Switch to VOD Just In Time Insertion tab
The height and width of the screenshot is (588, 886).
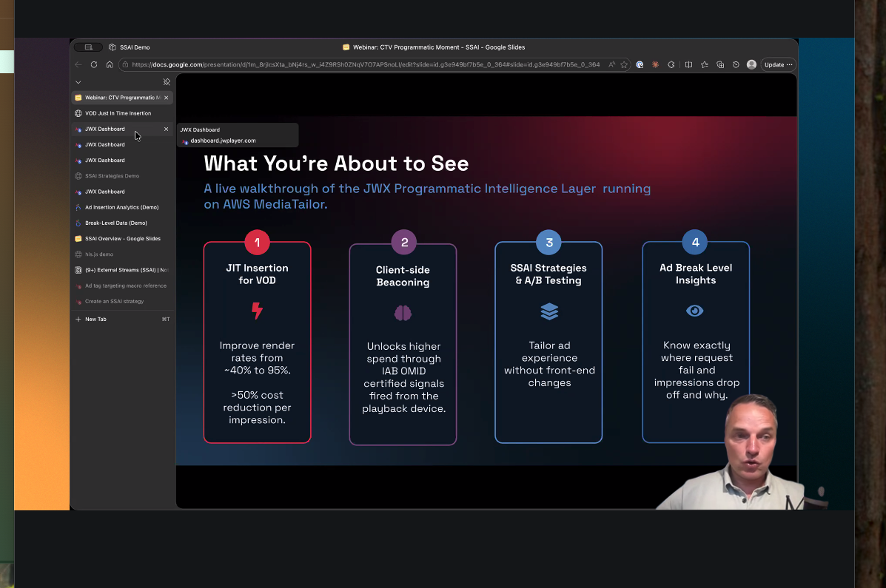click(122, 113)
